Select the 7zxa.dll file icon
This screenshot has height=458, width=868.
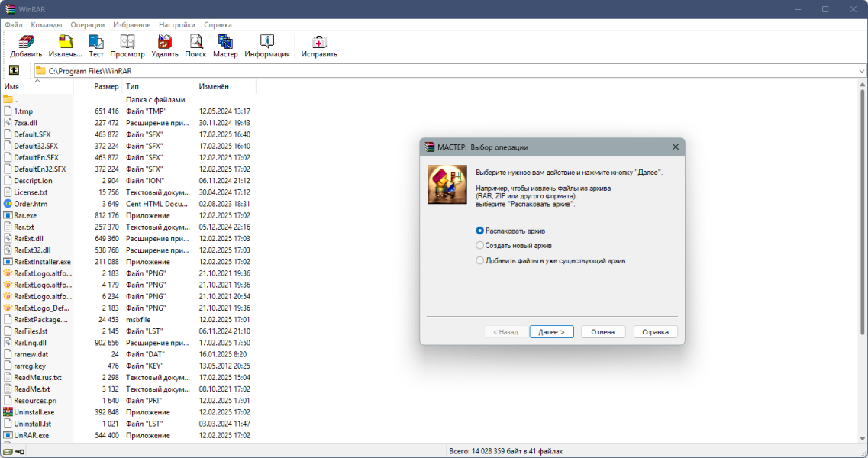[8, 123]
